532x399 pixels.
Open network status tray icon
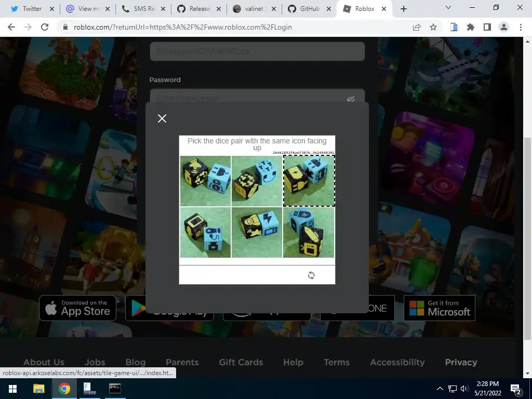(x=453, y=389)
